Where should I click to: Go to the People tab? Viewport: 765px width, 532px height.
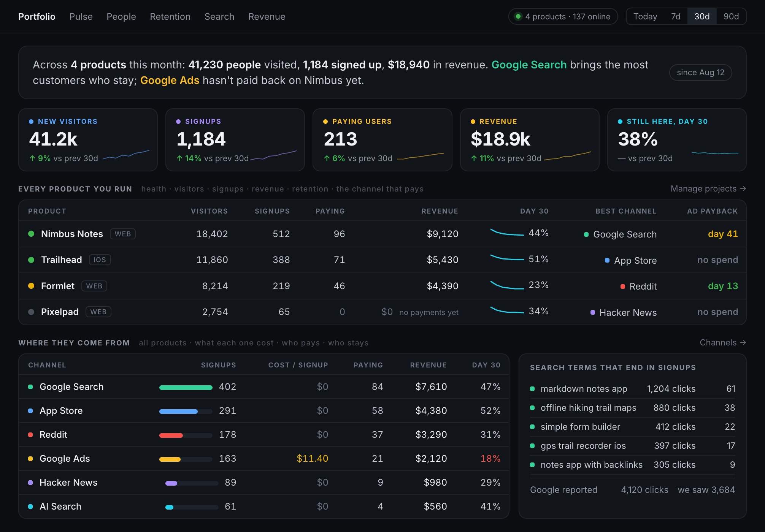pyautogui.click(x=121, y=17)
